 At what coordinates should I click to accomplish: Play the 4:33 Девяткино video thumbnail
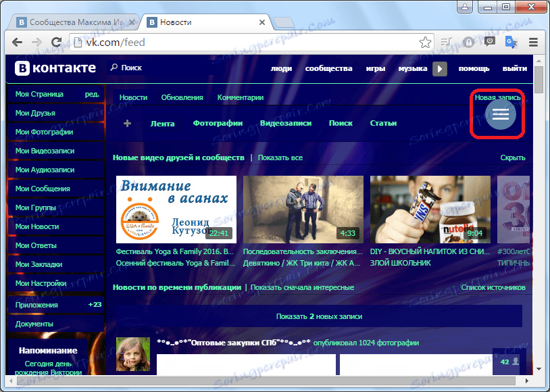[x=303, y=210]
